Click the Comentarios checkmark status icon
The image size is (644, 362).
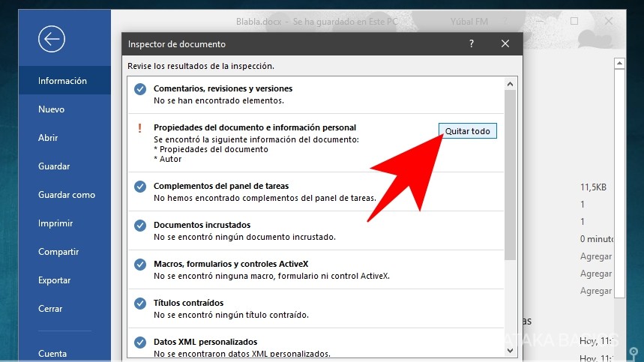pyautogui.click(x=139, y=89)
